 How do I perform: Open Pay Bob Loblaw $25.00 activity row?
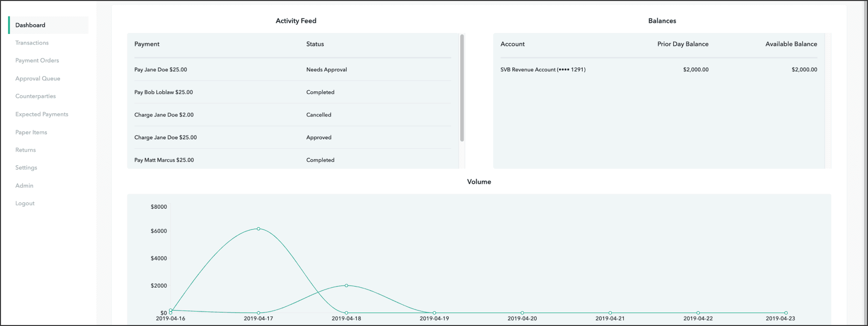[x=163, y=92]
